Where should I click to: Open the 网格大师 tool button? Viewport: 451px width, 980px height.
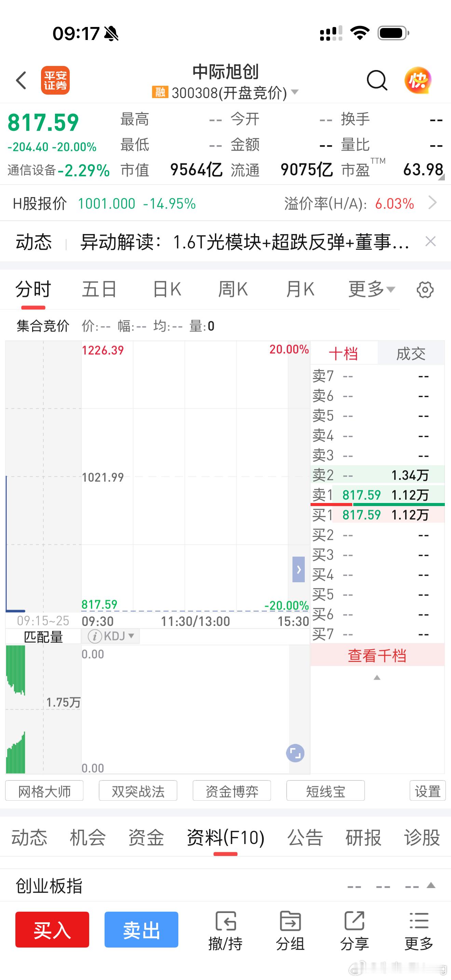[44, 791]
